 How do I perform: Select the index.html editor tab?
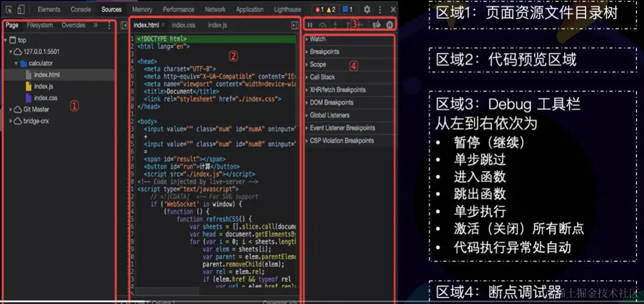(146, 25)
